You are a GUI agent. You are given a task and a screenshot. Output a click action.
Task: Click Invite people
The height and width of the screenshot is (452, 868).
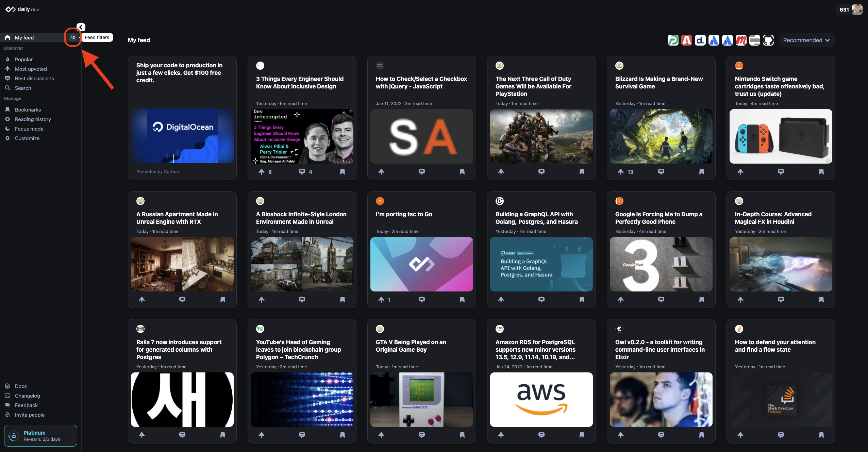click(x=29, y=415)
